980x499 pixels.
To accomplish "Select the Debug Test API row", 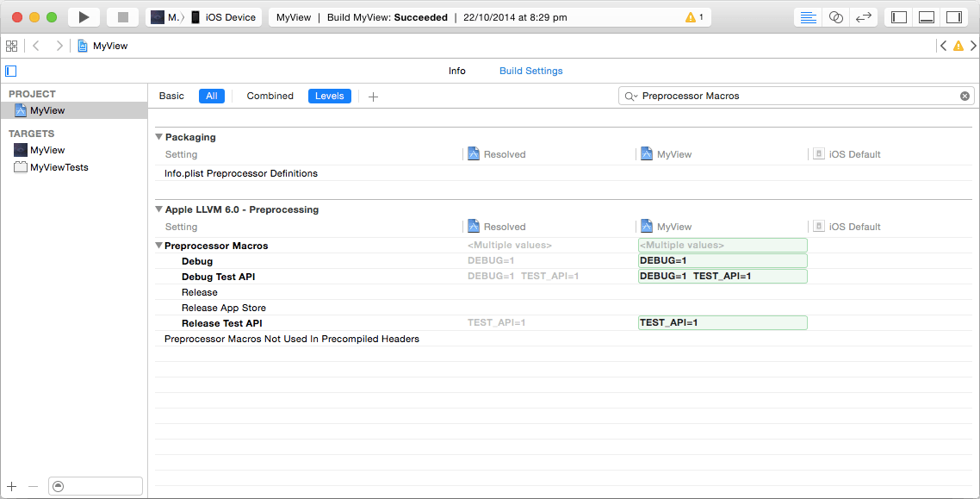I will 563,277.
